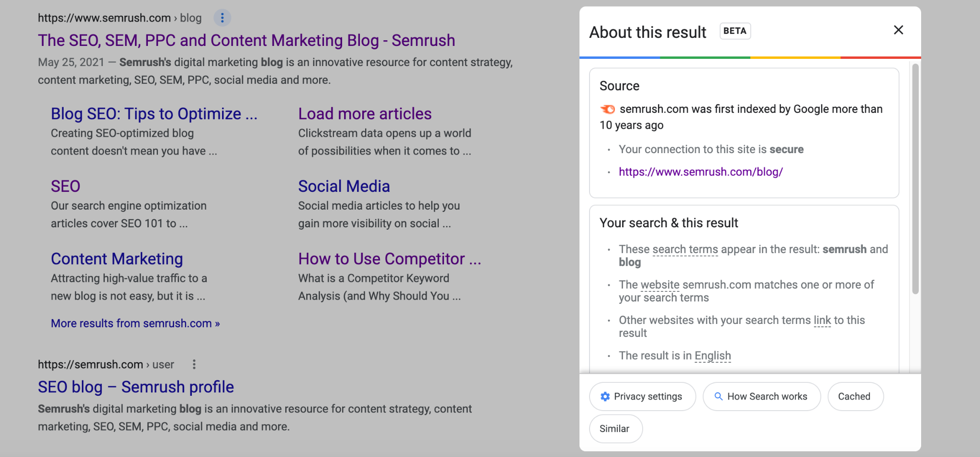Open the 'Blog SEO: Tips to Optimize' sitelink
Image resolution: width=980 pixels, height=457 pixels.
tap(154, 113)
